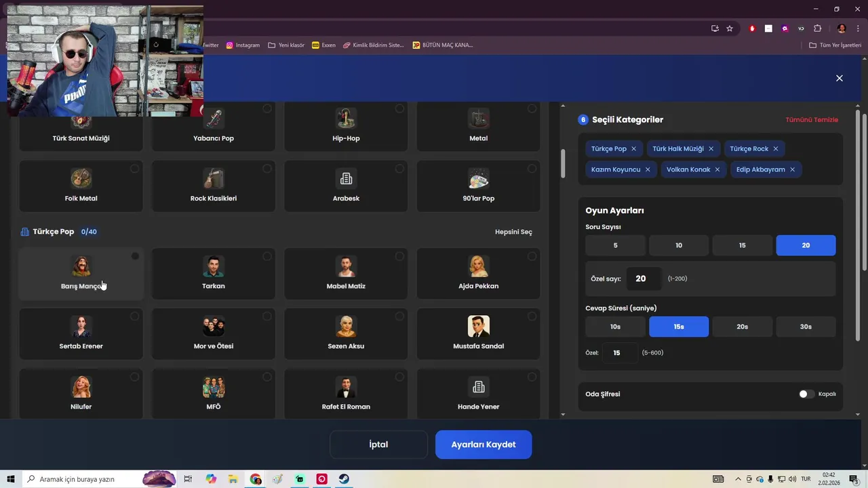Pick the Mustafa Sandal avatar
The image size is (868, 488).
(479, 327)
